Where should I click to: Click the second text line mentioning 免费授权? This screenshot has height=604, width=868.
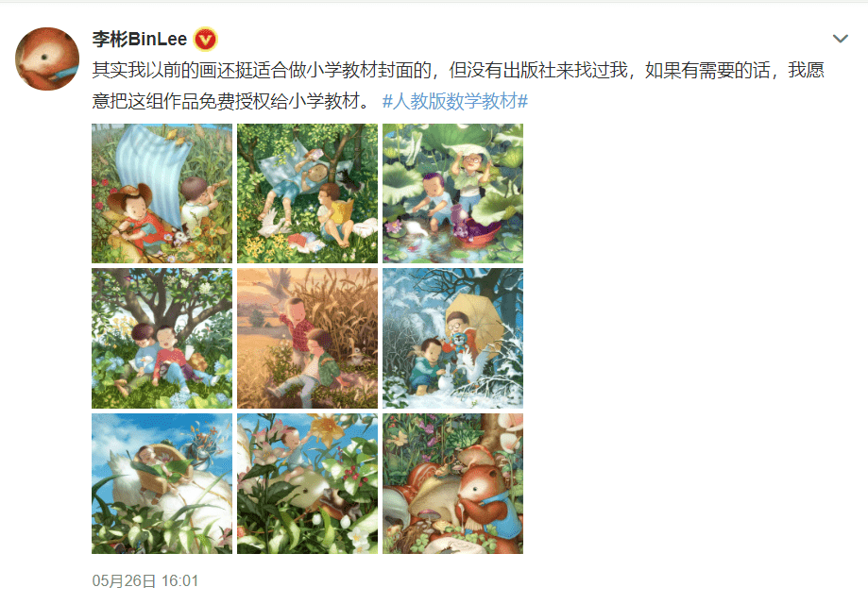tap(231, 101)
